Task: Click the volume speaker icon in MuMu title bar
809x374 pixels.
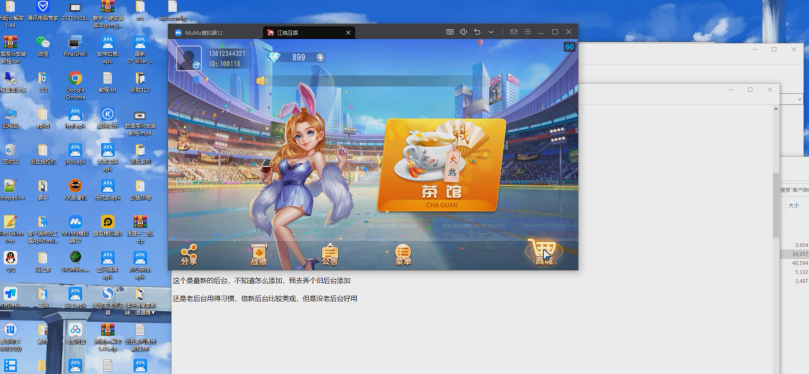Action: click(463, 32)
